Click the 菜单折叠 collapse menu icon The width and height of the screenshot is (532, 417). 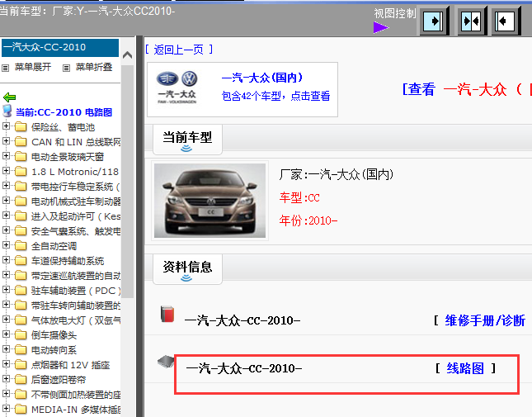tap(66, 68)
